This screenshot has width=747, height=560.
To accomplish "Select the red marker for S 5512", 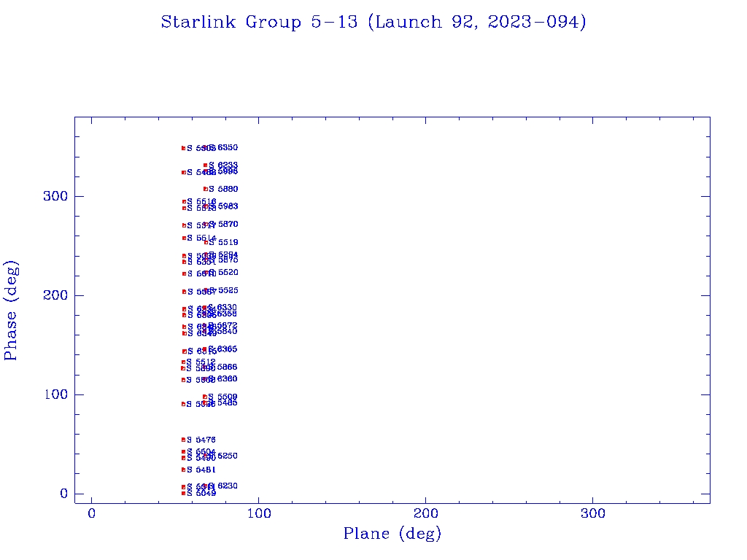I will tap(183, 362).
